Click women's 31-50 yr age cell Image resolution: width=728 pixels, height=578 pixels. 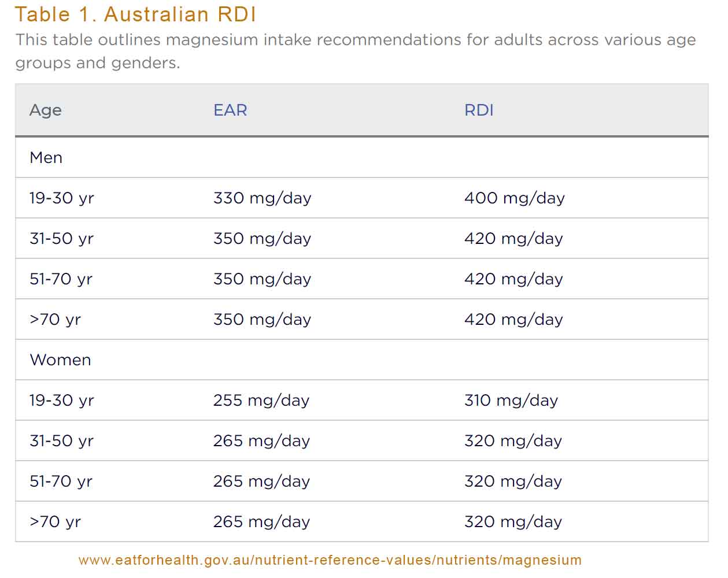(x=61, y=440)
